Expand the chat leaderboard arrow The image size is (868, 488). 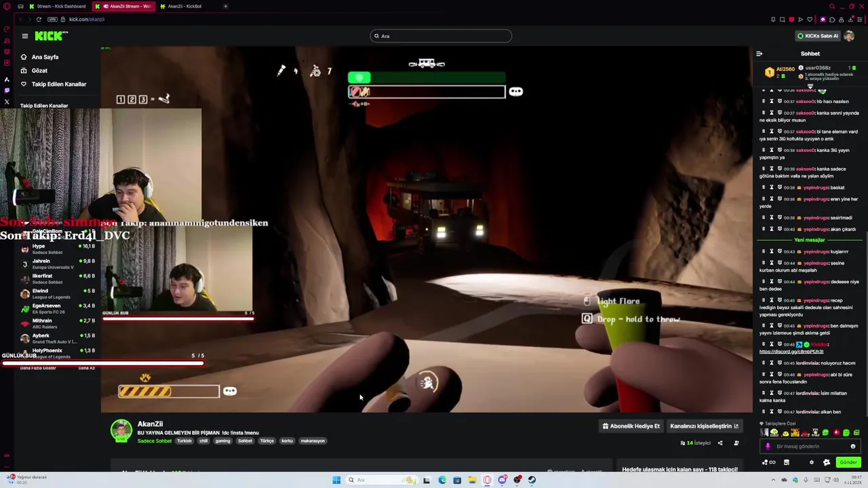pos(810,87)
